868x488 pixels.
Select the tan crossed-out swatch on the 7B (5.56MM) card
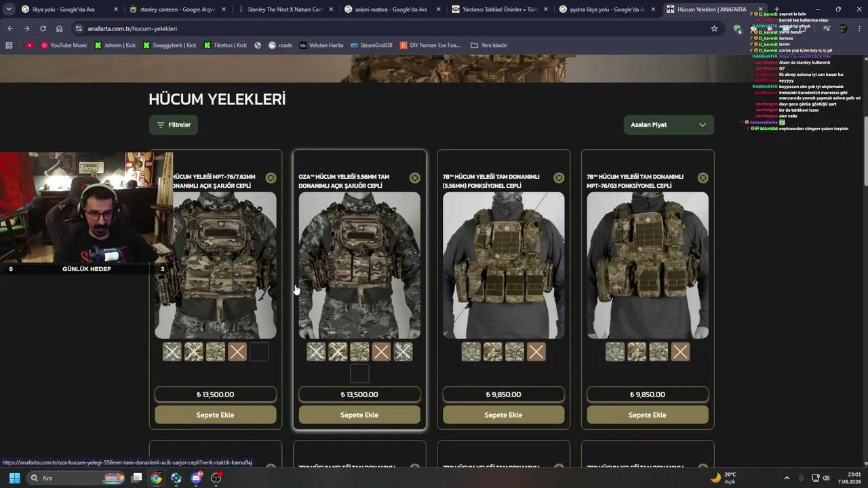point(536,352)
